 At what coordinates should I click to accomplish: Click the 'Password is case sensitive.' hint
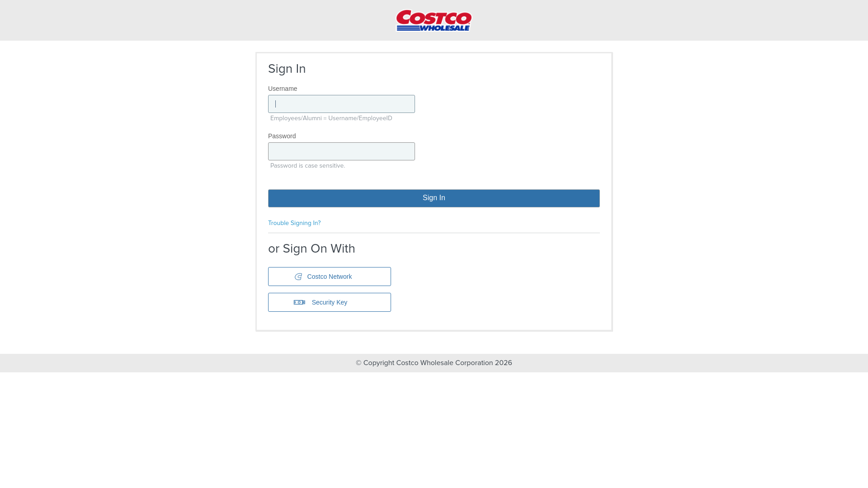[307, 166]
